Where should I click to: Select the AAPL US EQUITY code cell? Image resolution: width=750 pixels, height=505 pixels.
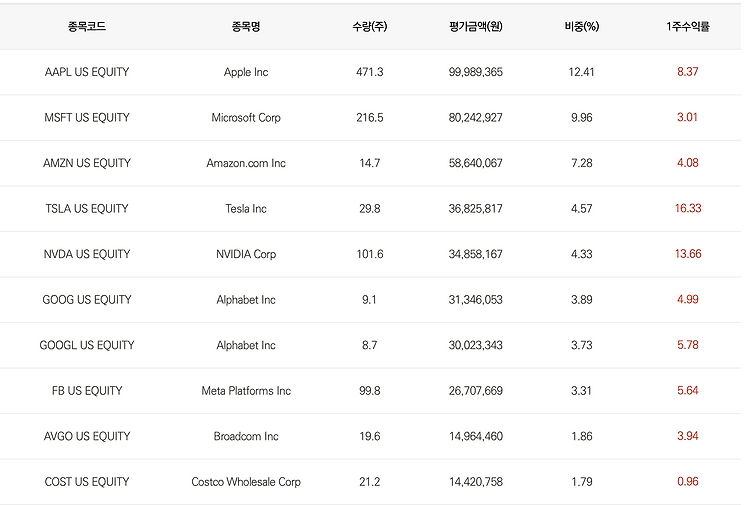pos(87,72)
